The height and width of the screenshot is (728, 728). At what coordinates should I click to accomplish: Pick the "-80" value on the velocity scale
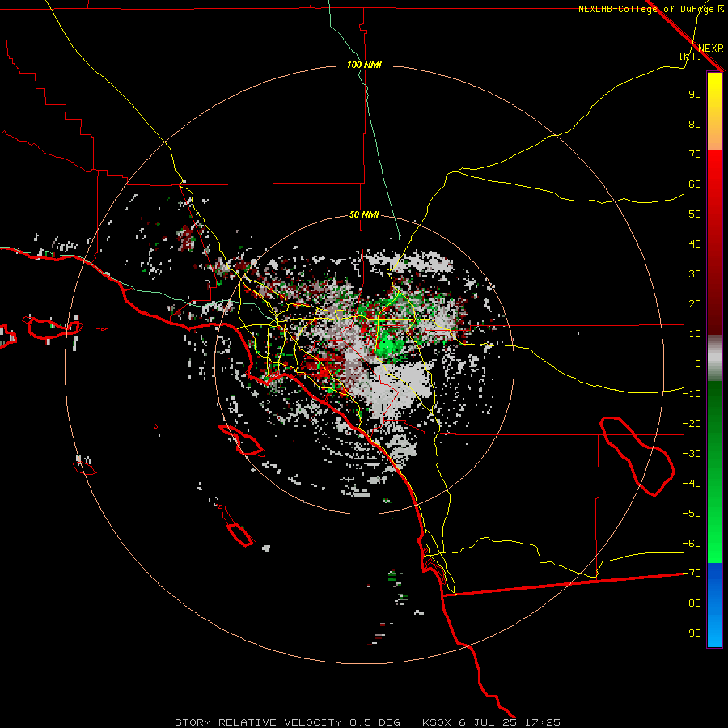point(692,603)
